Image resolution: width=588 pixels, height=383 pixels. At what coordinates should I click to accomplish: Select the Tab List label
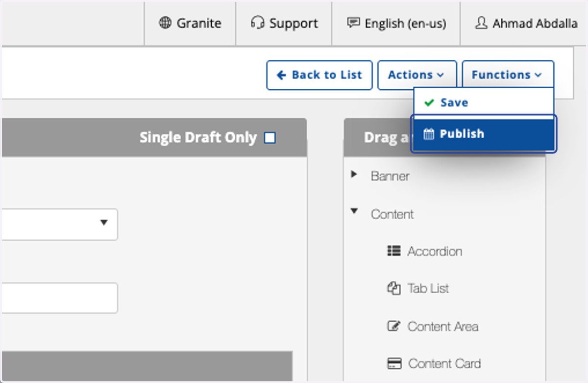coord(428,288)
